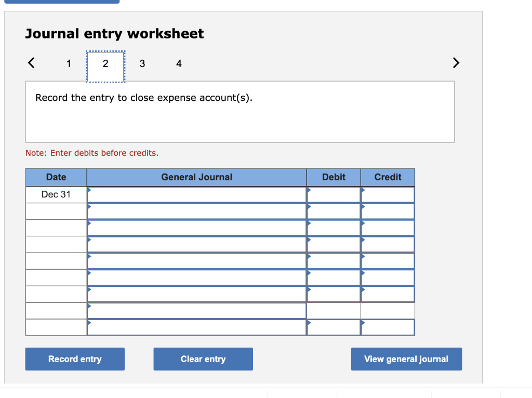Click the dropdown triangle in the first General Journal row
532x398 pixels.
(90, 191)
